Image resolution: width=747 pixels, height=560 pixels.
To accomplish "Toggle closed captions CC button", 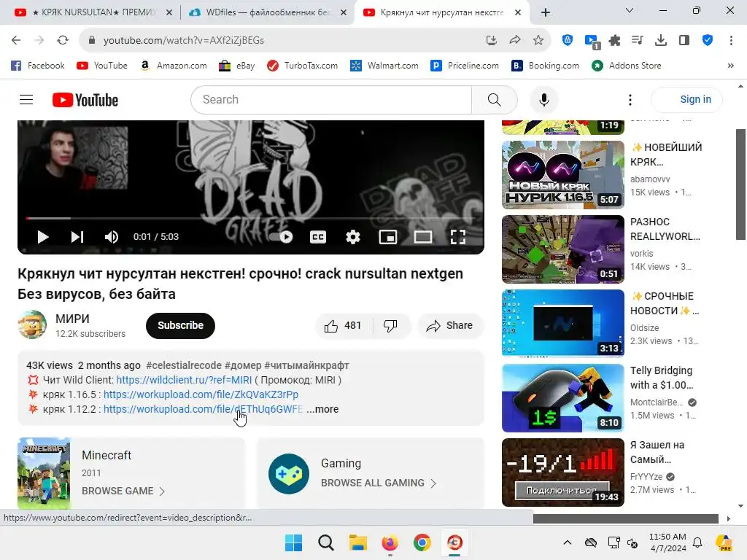I will (318, 237).
